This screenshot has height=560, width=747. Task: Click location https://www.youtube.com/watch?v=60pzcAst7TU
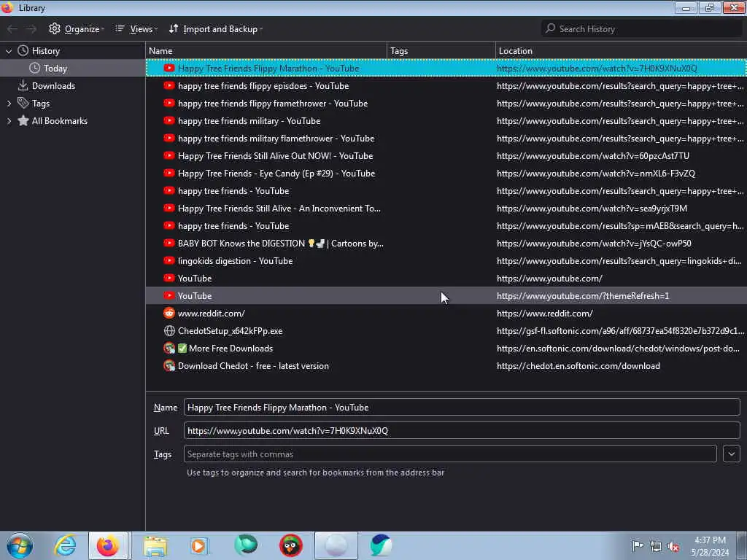coord(592,156)
